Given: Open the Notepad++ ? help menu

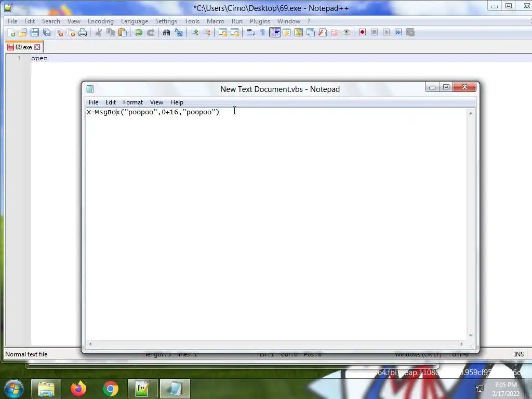Looking at the screenshot, I should (309, 21).
